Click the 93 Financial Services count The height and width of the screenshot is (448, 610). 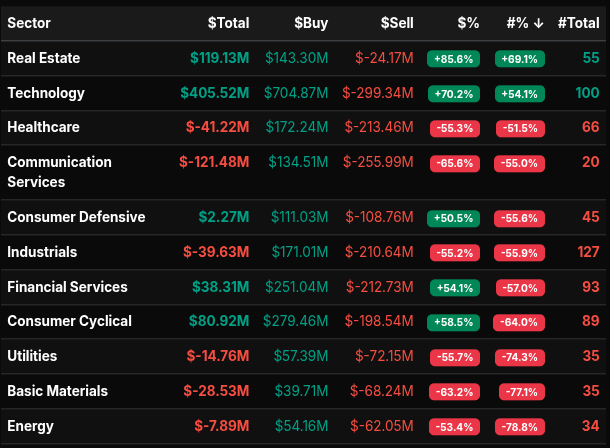(591, 287)
